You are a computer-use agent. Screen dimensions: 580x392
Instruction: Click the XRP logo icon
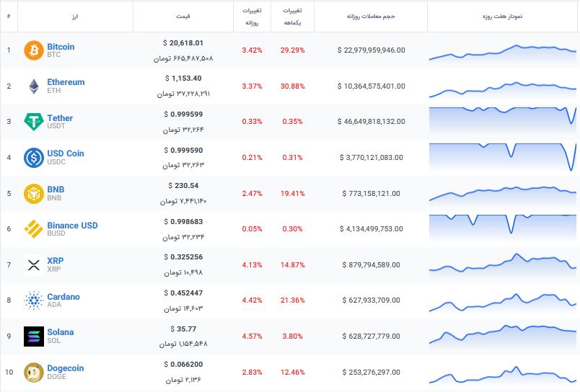point(34,265)
